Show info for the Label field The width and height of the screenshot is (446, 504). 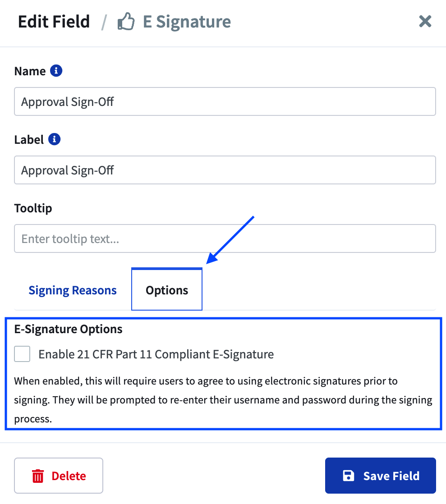point(55,139)
